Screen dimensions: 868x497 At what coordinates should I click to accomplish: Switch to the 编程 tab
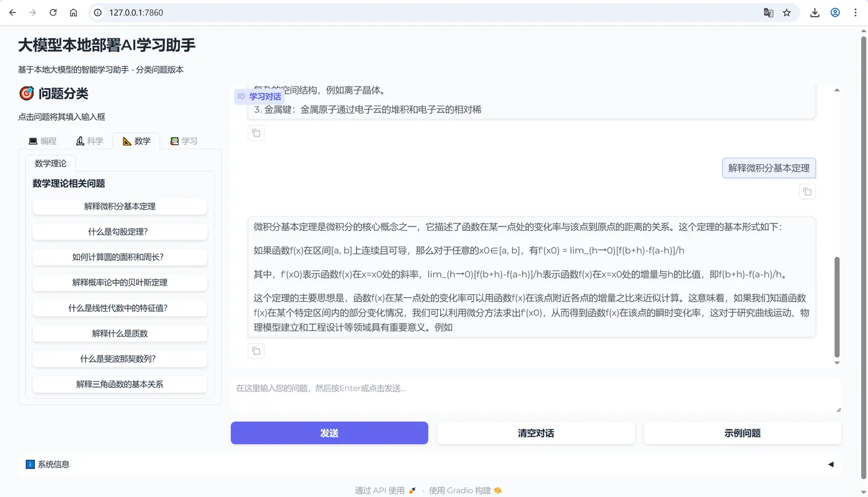tap(42, 141)
